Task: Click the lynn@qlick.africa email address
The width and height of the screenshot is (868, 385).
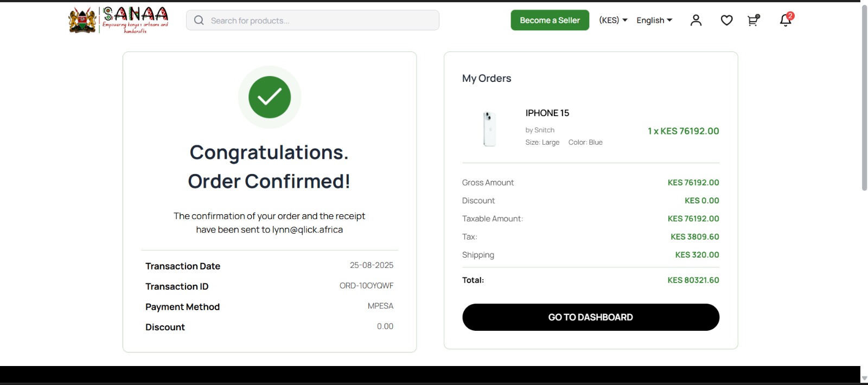Action: coord(307,230)
